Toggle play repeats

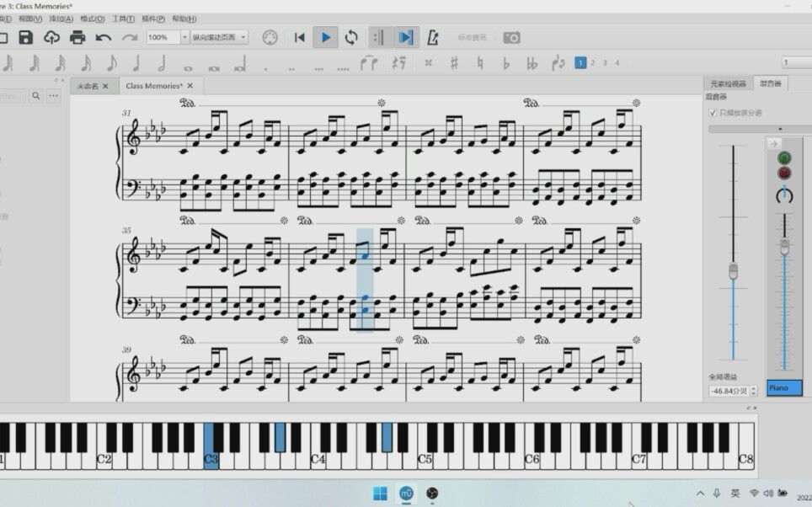[x=380, y=37]
